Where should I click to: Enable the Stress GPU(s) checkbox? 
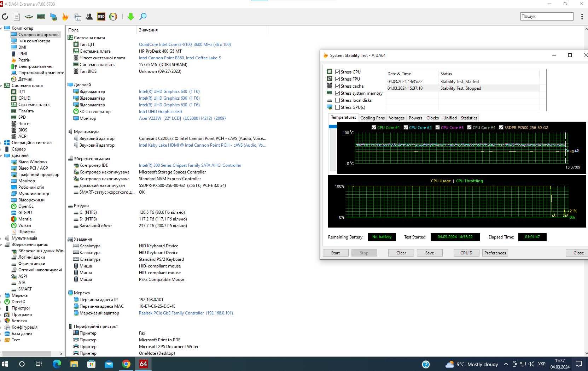[337, 107]
